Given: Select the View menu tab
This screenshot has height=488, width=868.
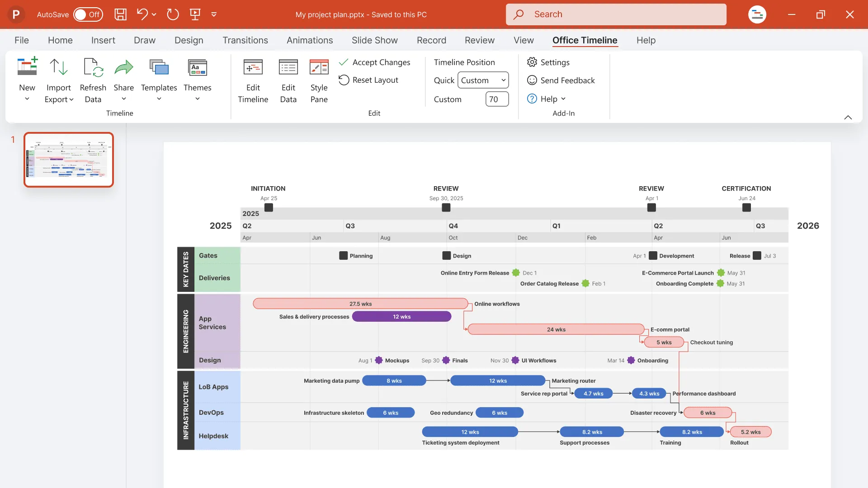Looking at the screenshot, I should click(x=524, y=40).
